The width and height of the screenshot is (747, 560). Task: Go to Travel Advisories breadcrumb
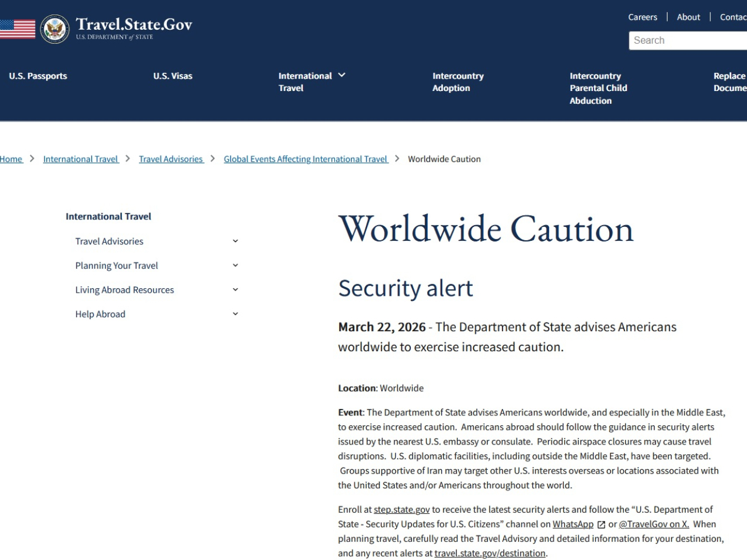(171, 159)
